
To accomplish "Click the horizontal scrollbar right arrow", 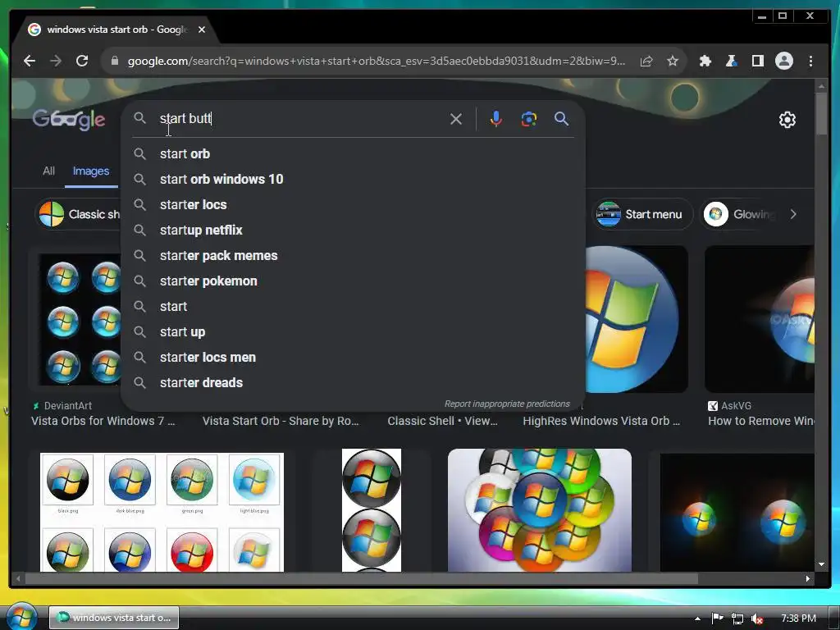I will [x=808, y=578].
